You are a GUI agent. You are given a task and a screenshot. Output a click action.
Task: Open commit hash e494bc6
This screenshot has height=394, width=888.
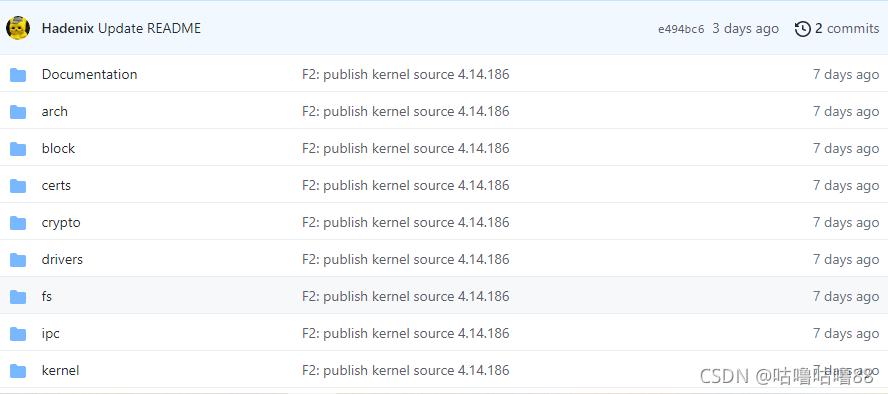(681, 29)
